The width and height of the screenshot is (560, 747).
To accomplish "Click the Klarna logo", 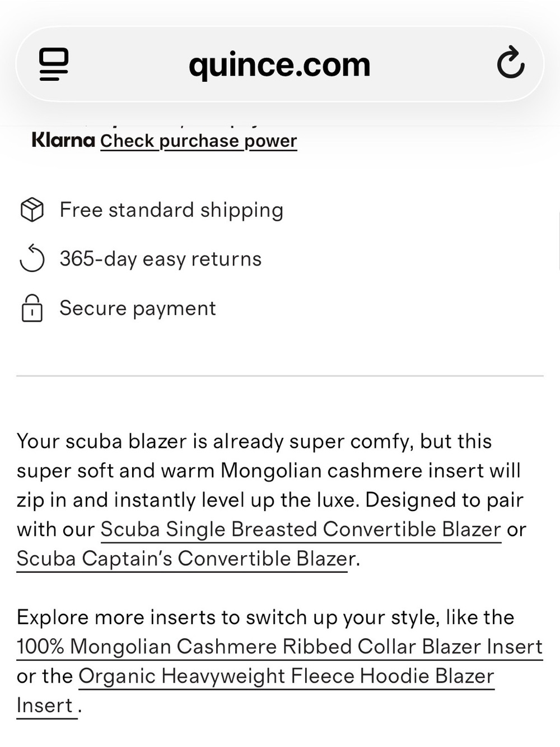I will coord(63,140).
